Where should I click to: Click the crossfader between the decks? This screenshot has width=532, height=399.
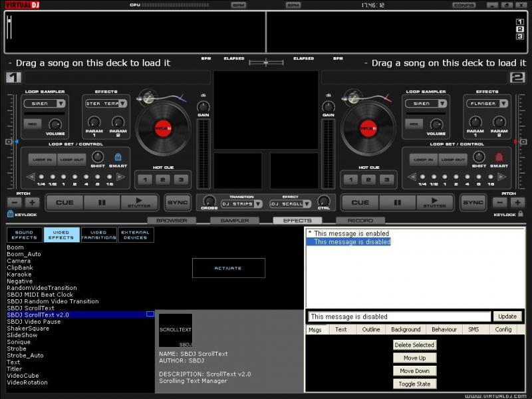pos(266,63)
